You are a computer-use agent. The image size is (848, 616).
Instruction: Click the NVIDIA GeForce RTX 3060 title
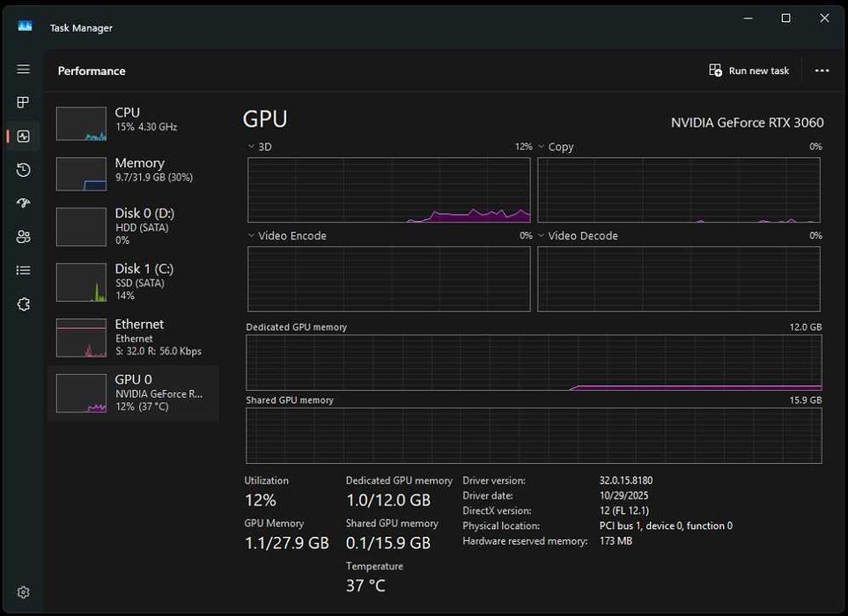pos(748,122)
